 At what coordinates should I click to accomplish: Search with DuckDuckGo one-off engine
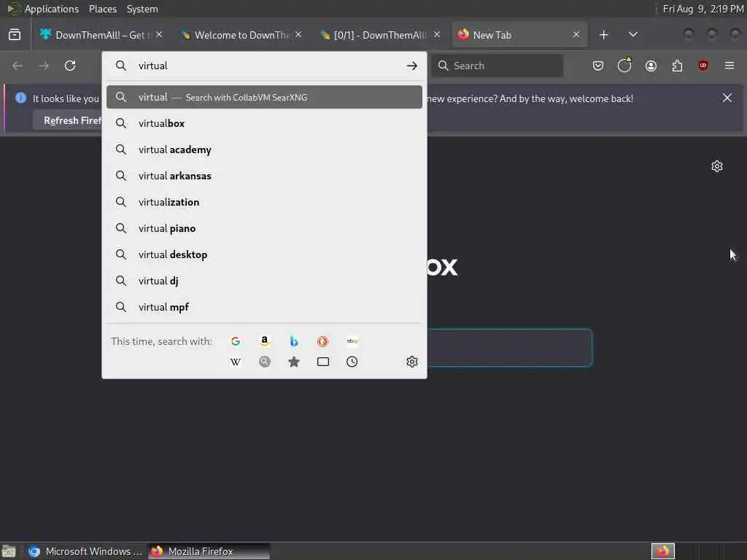322,341
